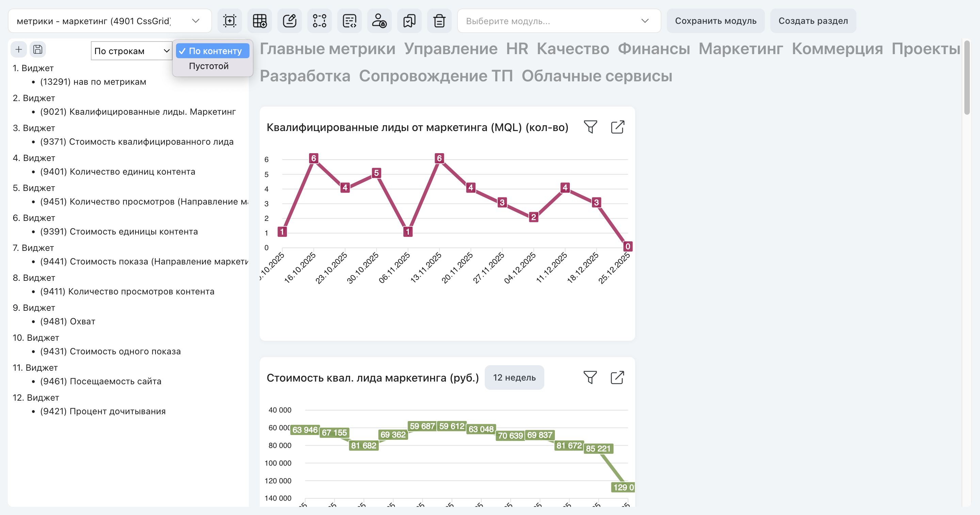Click the add-widget frame icon in toolbar
Viewport: 980px width, 515px height.
(x=229, y=20)
